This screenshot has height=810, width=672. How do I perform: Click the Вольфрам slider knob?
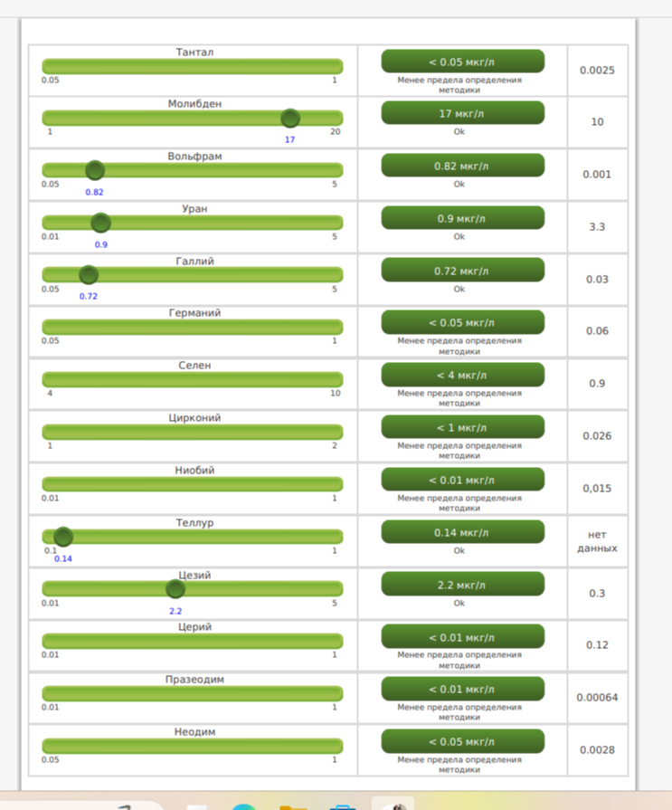(x=95, y=171)
